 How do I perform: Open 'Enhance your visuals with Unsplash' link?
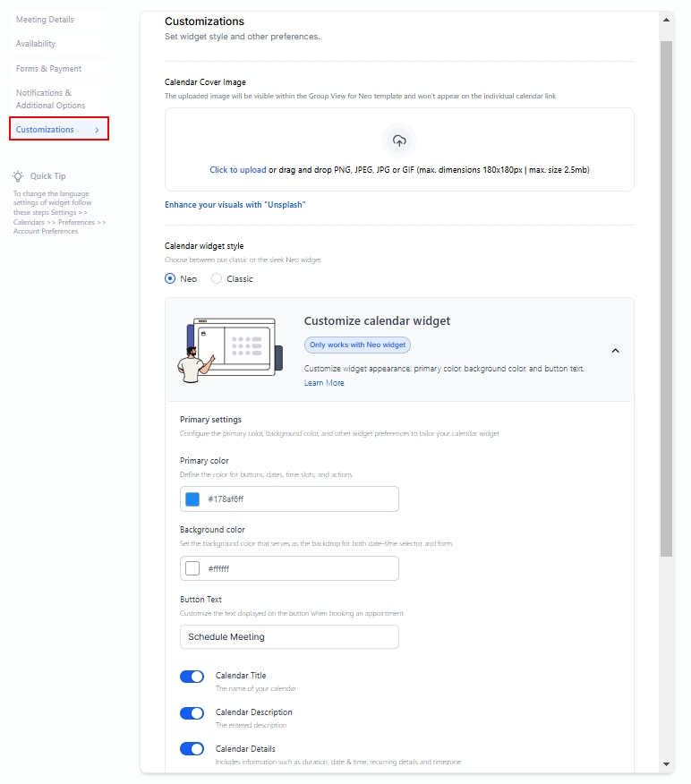pos(235,205)
